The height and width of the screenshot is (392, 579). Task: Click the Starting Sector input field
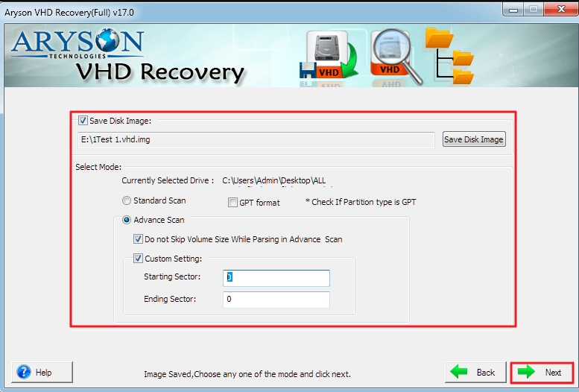pyautogui.click(x=276, y=278)
